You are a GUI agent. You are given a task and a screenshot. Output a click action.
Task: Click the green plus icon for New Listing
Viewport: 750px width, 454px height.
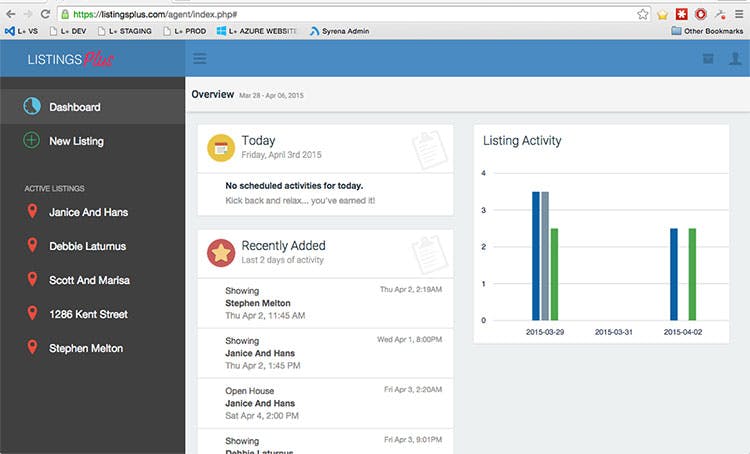coord(32,140)
